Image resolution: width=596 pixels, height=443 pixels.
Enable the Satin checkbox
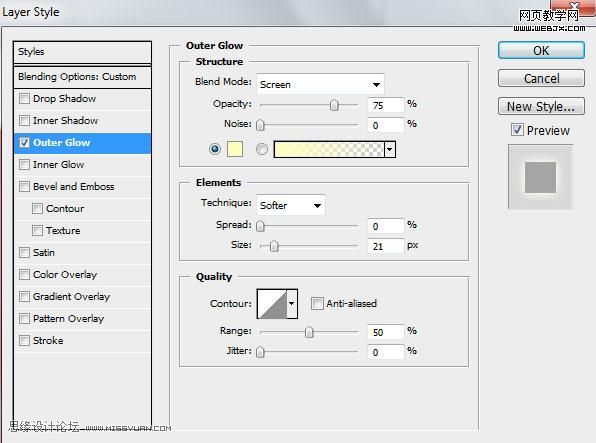[x=24, y=252]
